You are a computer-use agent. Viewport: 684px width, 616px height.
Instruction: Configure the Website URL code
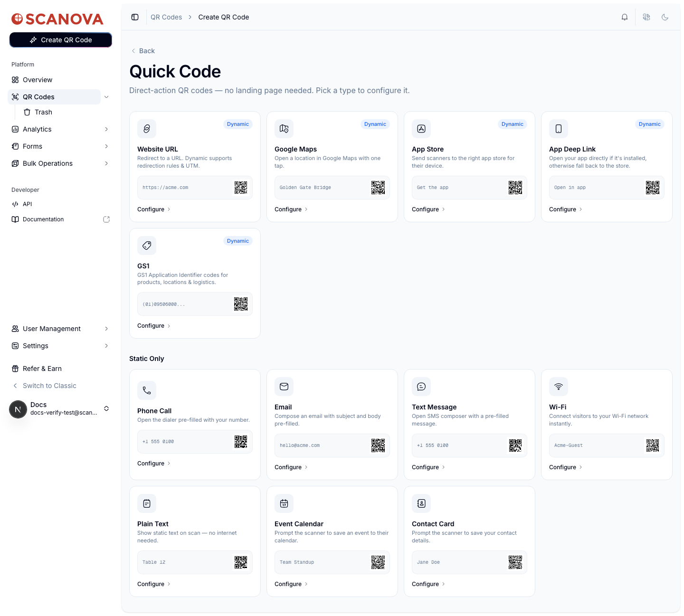coord(154,209)
